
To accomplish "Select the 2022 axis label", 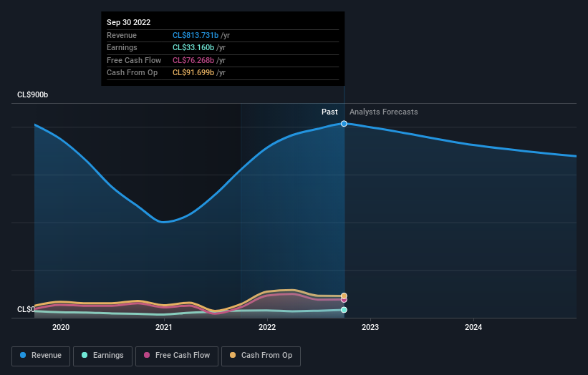I will (x=267, y=327).
